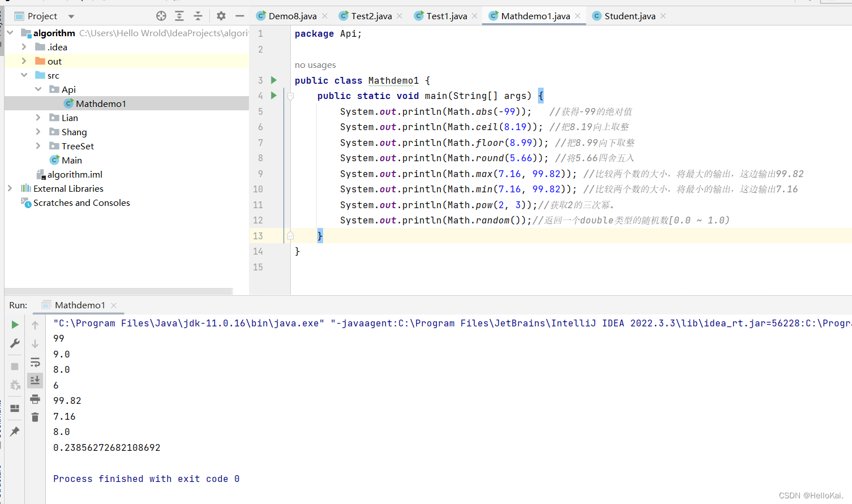Click the horizontal scrollbar of the Project panel

click(x=119, y=291)
